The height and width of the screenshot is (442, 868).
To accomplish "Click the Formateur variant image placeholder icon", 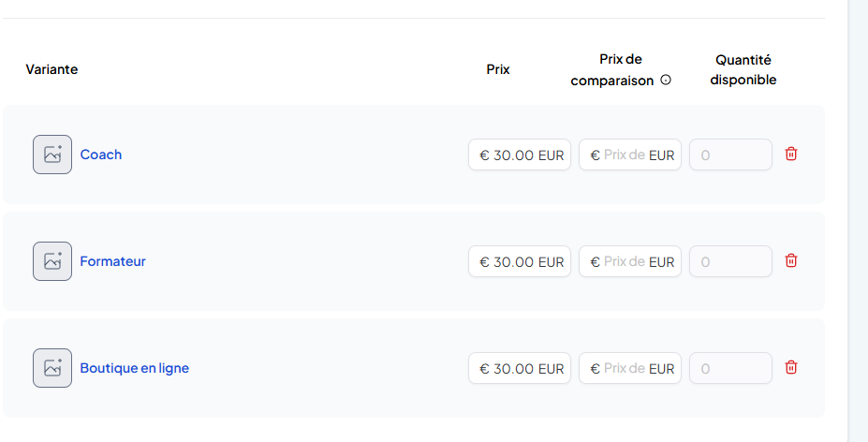I will (52, 261).
